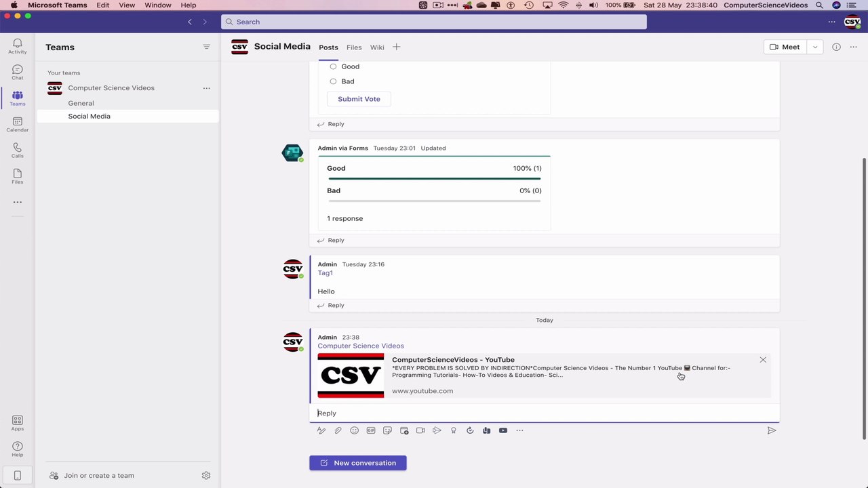Navigate back with the left arrow
Viewport: 868px width, 488px height.
point(190,22)
